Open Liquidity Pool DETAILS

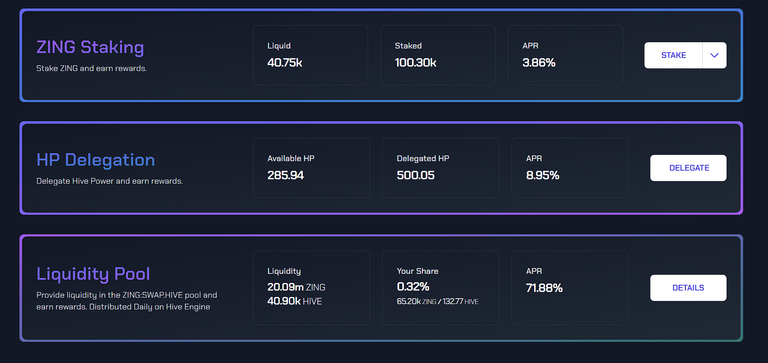click(x=688, y=288)
